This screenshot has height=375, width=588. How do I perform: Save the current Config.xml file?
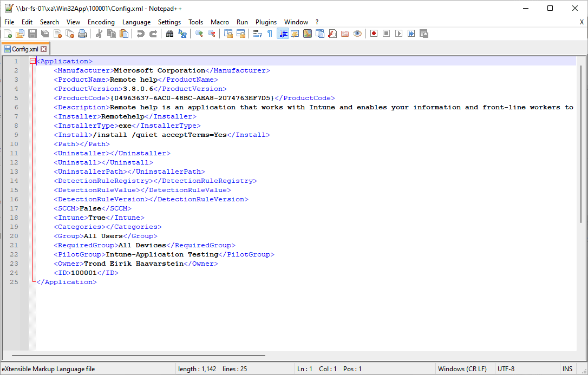coord(32,33)
